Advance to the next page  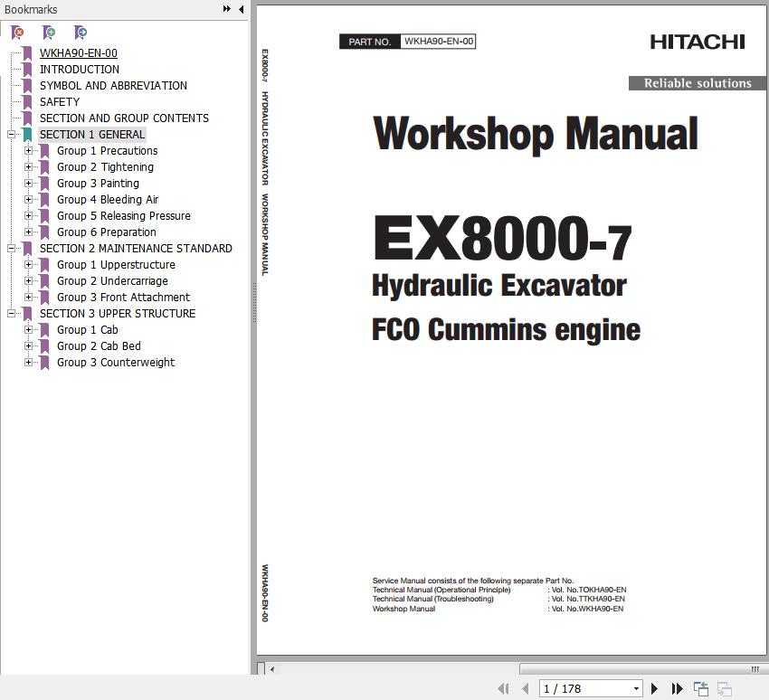click(654, 689)
